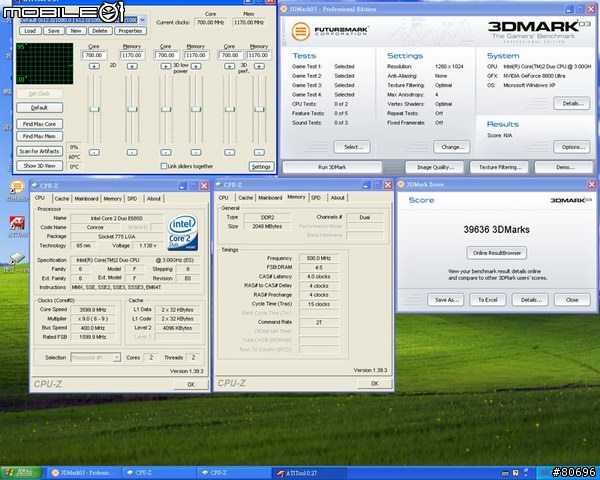Open the 3DMark desktop shortcut icon

[x=17, y=187]
